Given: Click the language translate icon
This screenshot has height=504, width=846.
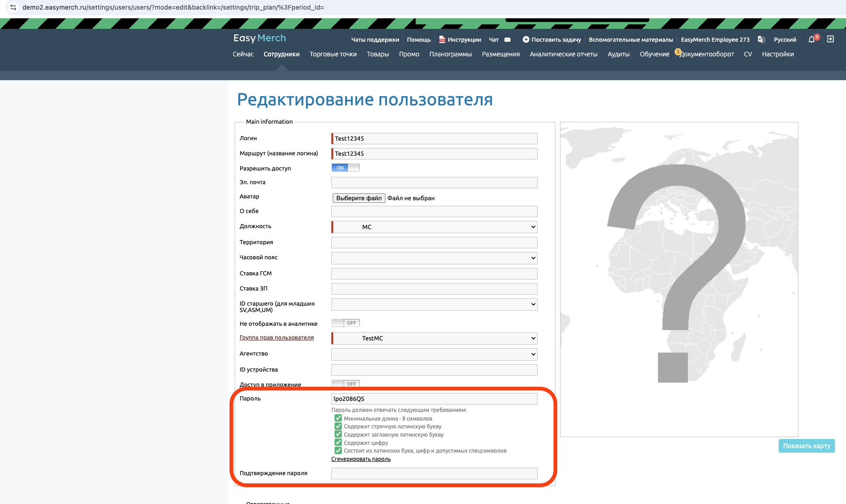Looking at the screenshot, I should (761, 40).
